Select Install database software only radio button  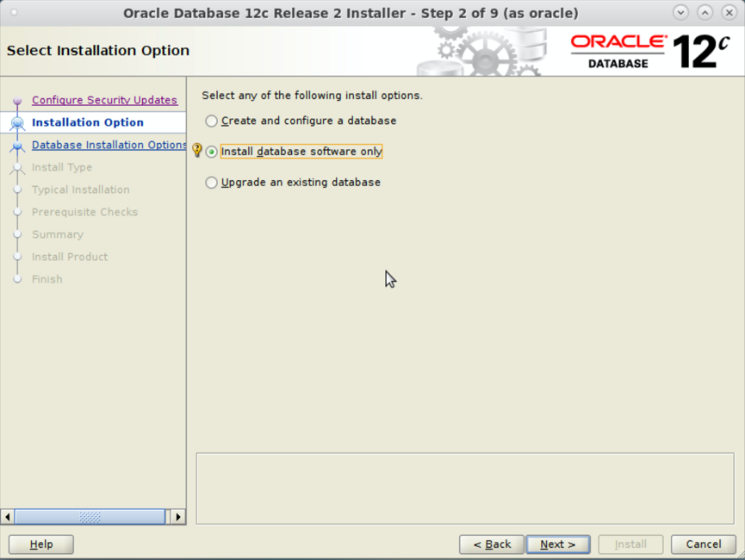pos(211,152)
